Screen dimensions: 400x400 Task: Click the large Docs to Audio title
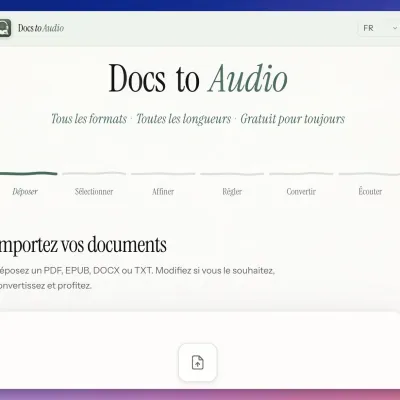coord(198,78)
